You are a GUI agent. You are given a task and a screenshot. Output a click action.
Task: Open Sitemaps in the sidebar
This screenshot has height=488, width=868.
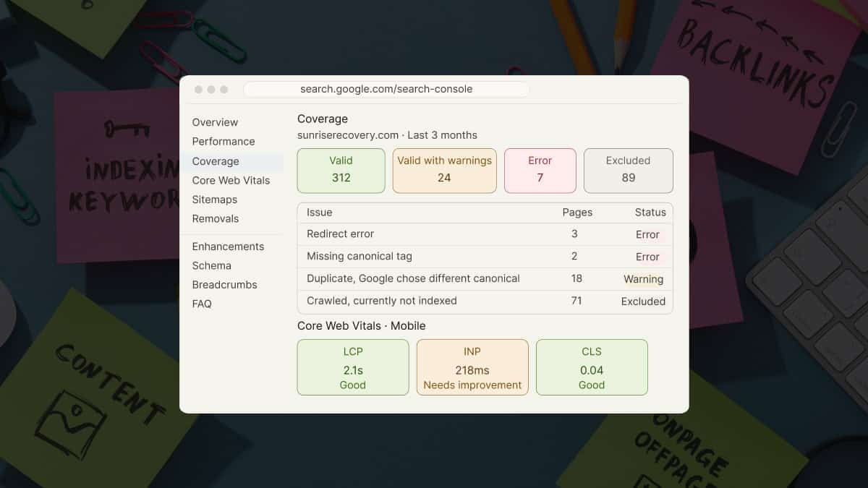pyautogui.click(x=215, y=200)
